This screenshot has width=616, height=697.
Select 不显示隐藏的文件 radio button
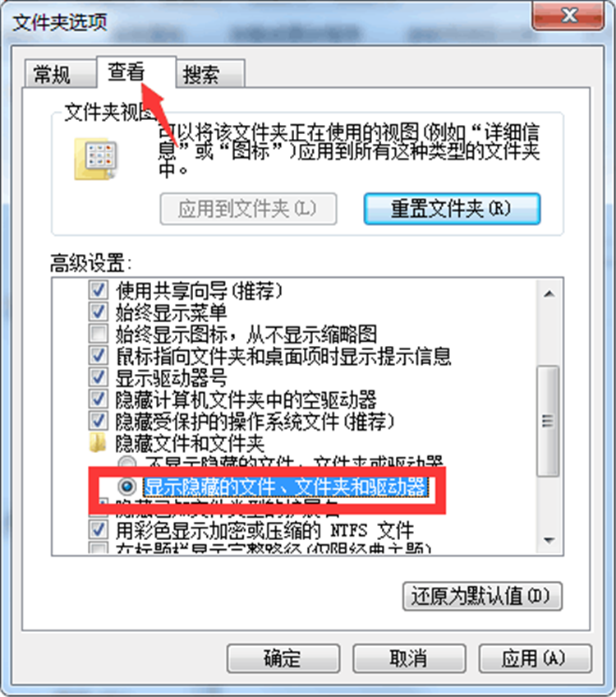(x=127, y=462)
